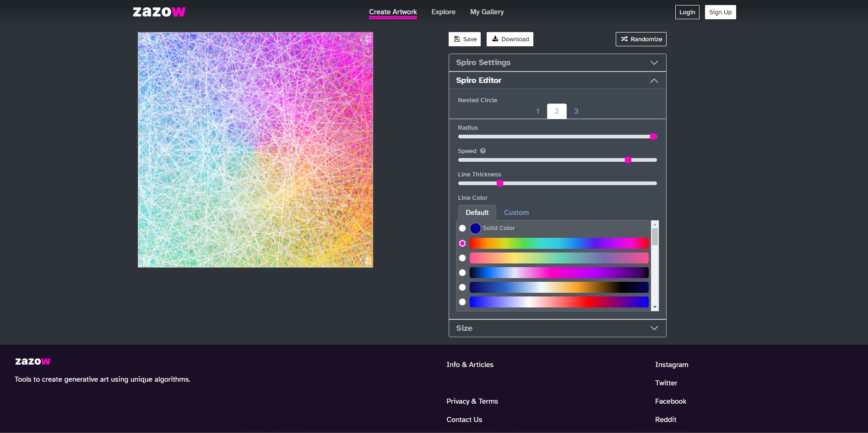Select the blue-magenta-purple gradient radio

click(x=462, y=273)
